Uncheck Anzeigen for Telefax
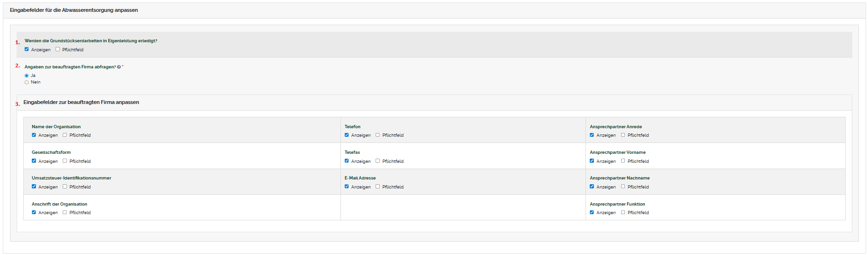This screenshot has width=868, height=255. 347,161
